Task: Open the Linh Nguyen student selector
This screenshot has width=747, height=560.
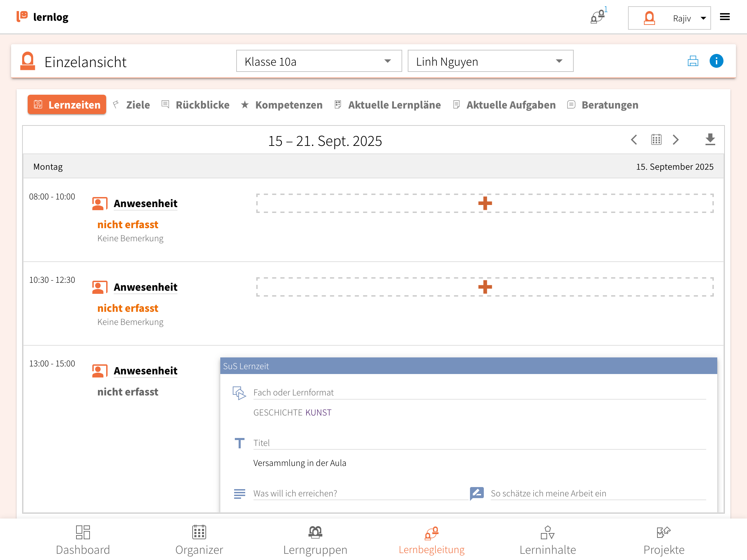Action: pyautogui.click(x=490, y=61)
